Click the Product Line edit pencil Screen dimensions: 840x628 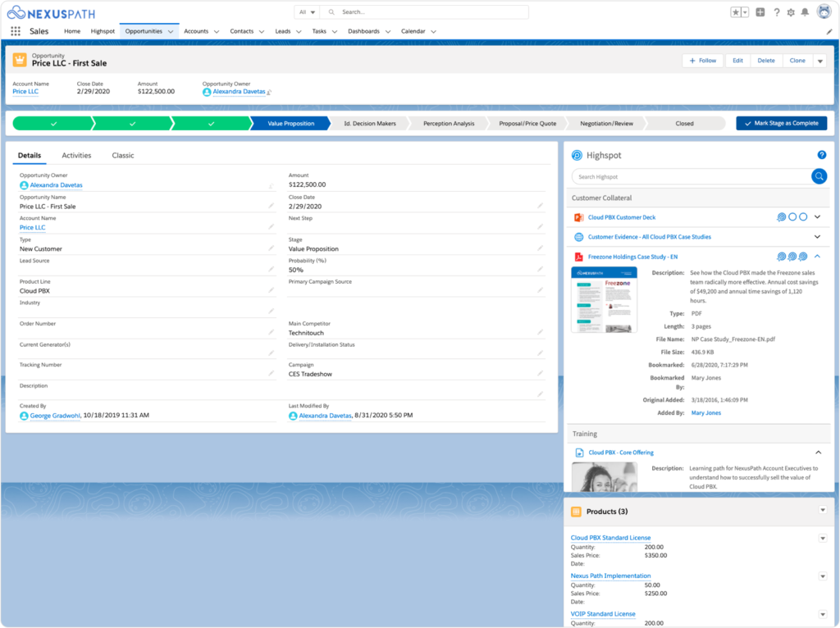[271, 290]
